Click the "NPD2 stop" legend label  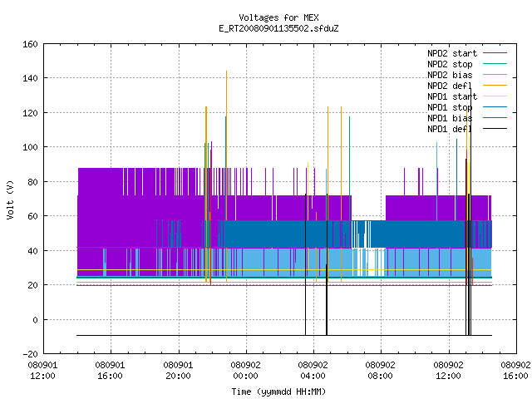[450, 64]
